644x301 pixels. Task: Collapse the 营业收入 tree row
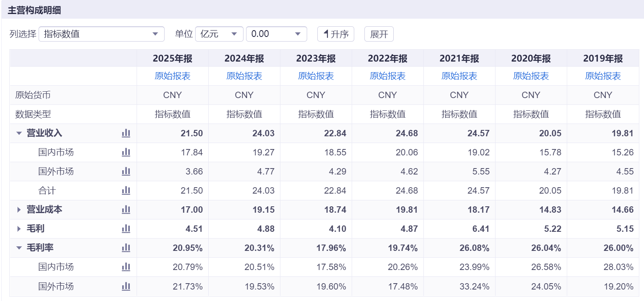(x=19, y=133)
